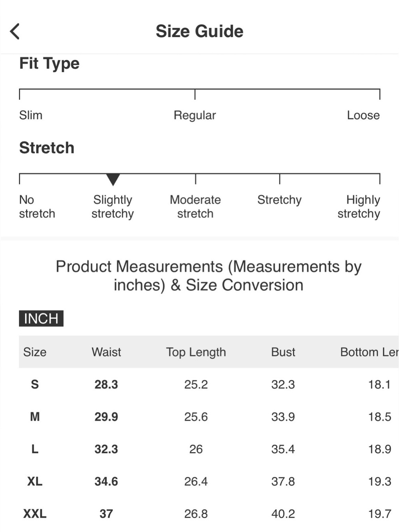Go back using the left chevron arrow
The width and height of the screenshot is (399, 532).
(15, 31)
